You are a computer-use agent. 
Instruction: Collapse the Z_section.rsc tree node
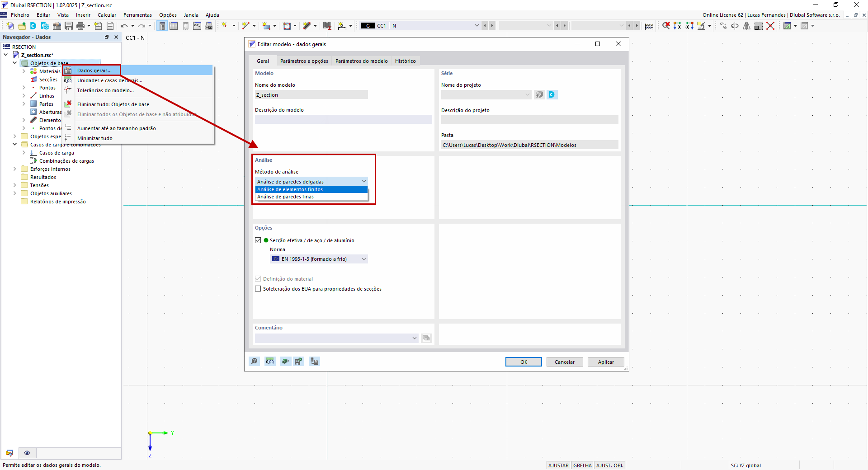coord(6,55)
